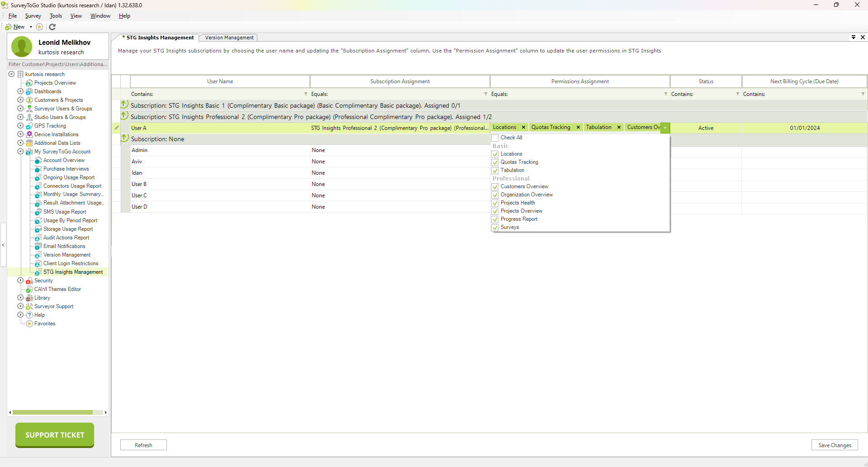Click the Filter Customer\Projects\Users input field
The height and width of the screenshot is (467, 868).
pyautogui.click(x=58, y=64)
